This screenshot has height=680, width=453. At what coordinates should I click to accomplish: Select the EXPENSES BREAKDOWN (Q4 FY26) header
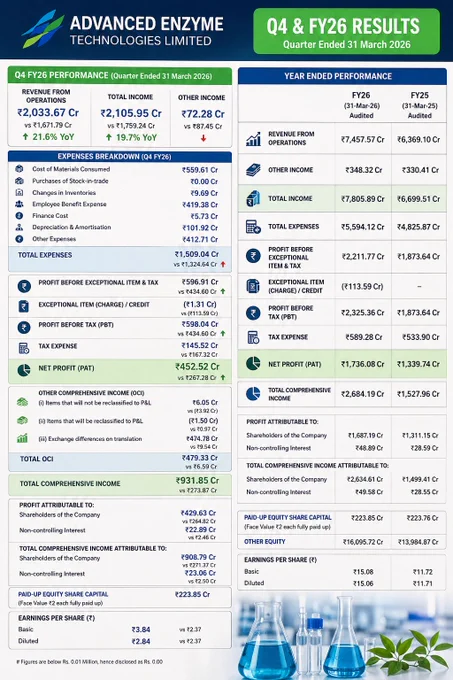[120, 157]
